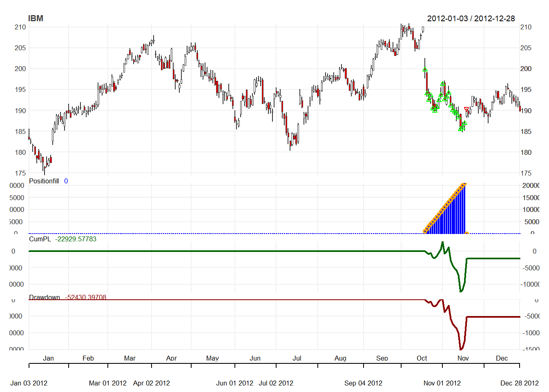The width and height of the screenshot is (549, 392).
Task: Click the Sep month label on the axis
Action: pos(382,358)
